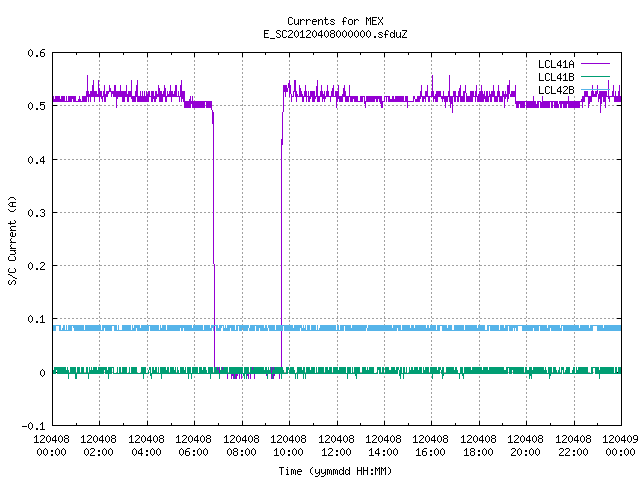
Task: Click the LCL42B legend label
Action: (556, 90)
